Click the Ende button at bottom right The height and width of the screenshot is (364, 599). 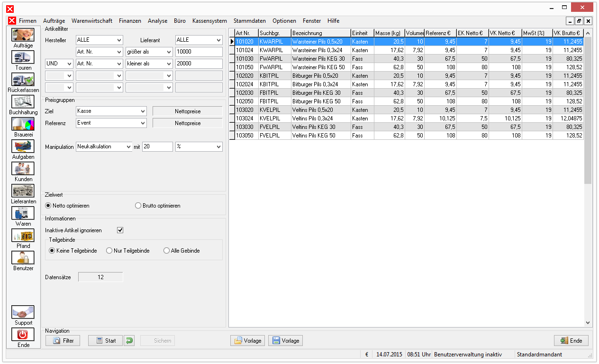pos(571,340)
